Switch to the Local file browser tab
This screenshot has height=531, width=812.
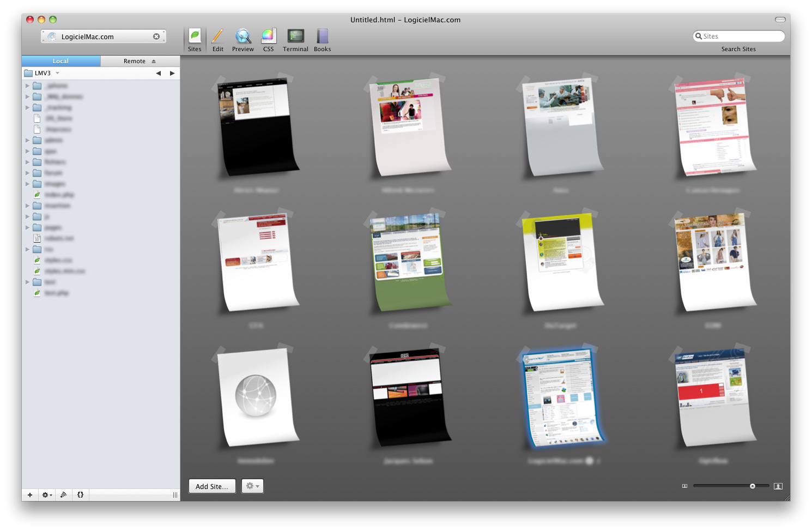click(x=61, y=61)
